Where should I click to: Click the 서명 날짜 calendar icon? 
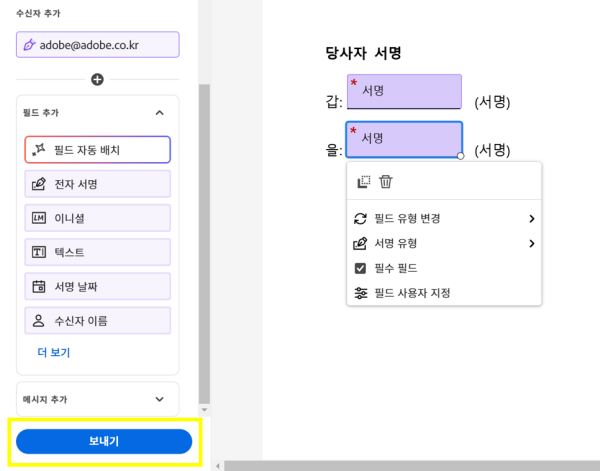(x=39, y=287)
